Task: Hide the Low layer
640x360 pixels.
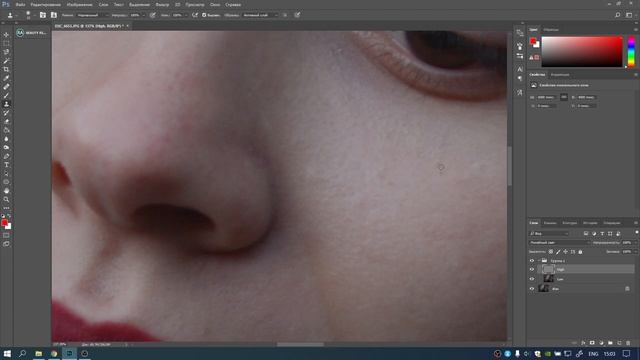Action: [532, 279]
